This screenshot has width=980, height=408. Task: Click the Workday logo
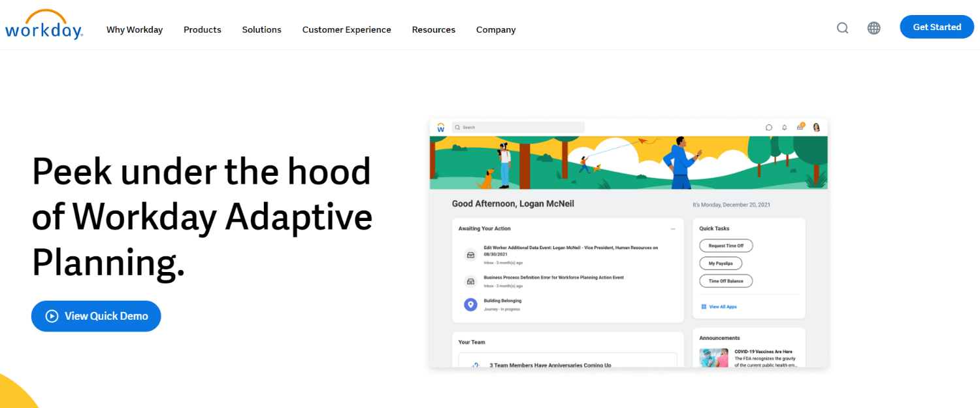tap(44, 25)
